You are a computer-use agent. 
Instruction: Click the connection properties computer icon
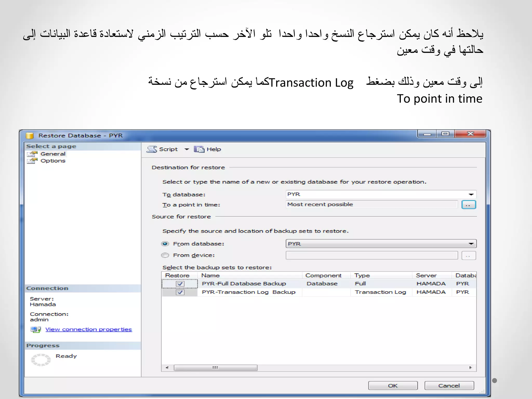pos(36,330)
